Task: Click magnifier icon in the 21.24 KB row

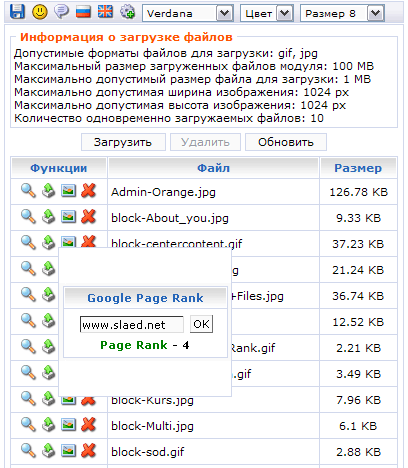Action: 28,269
